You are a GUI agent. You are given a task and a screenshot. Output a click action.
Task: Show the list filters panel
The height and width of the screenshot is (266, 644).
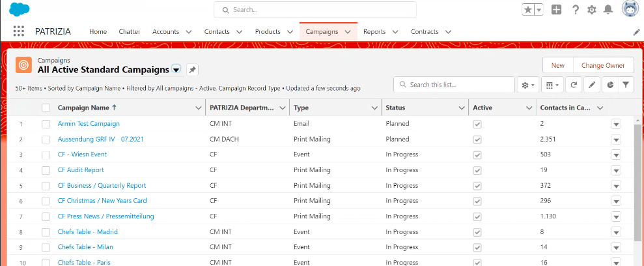tap(625, 85)
